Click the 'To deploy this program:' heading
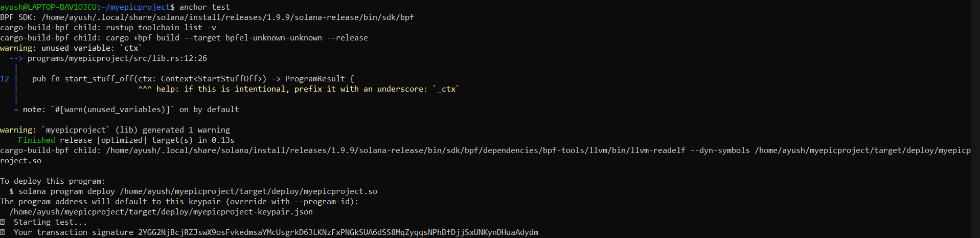Screen dimensions: 980x238 point(53,181)
